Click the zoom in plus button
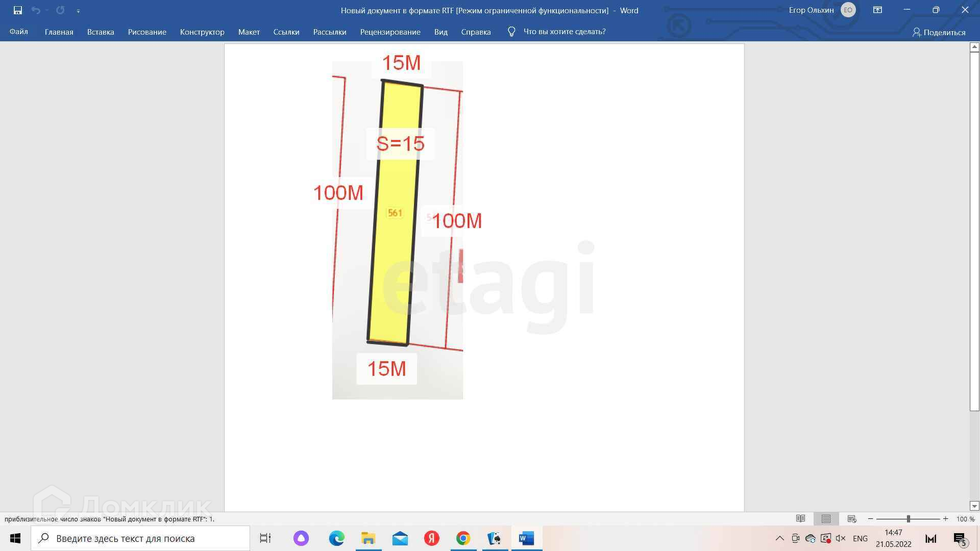This screenshot has height=551, width=980. [x=945, y=519]
